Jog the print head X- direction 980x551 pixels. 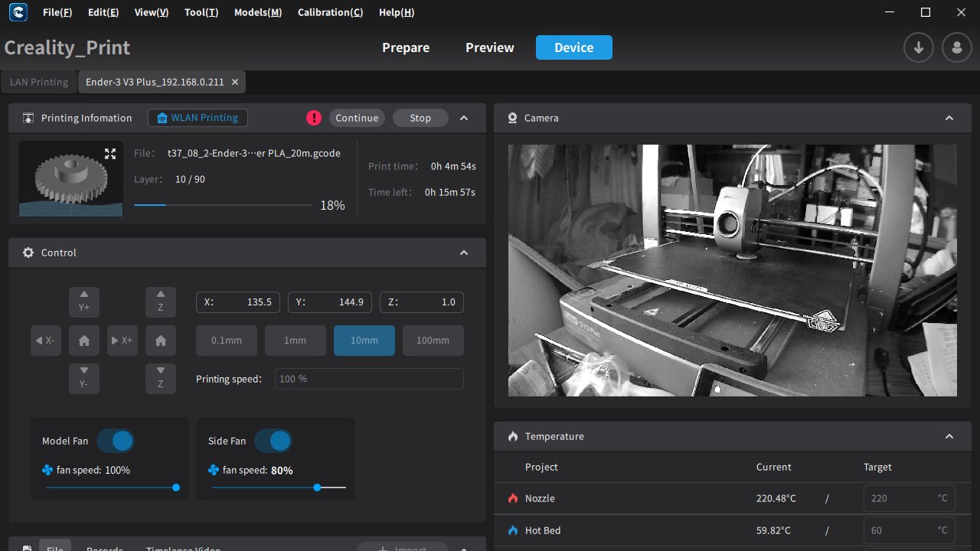[x=46, y=341]
